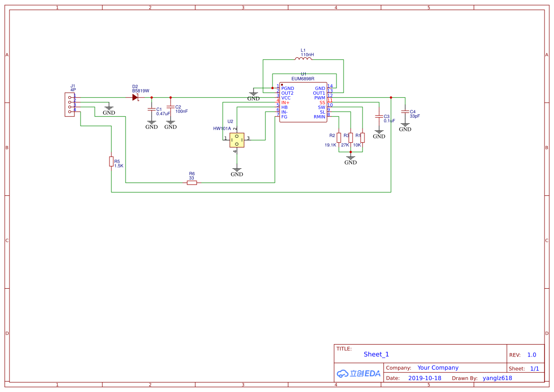The image size is (554, 392).
Task: Click the EUM6898R part name label
Action: click(x=303, y=79)
